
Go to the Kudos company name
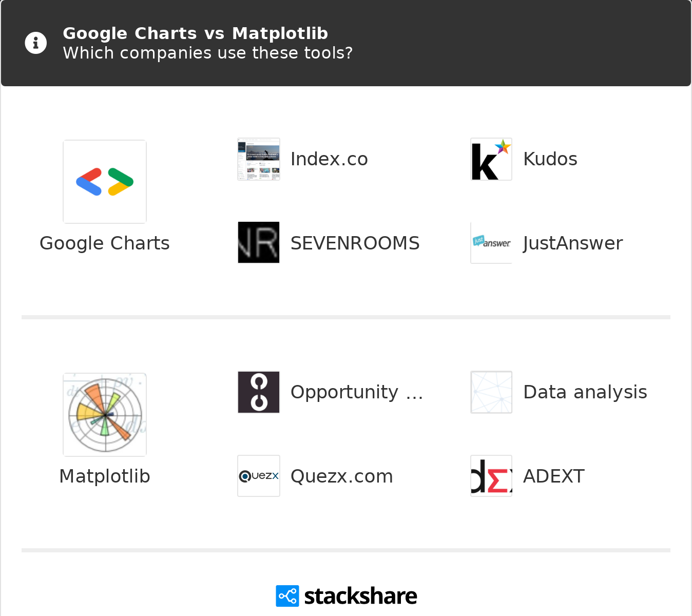pyautogui.click(x=550, y=159)
